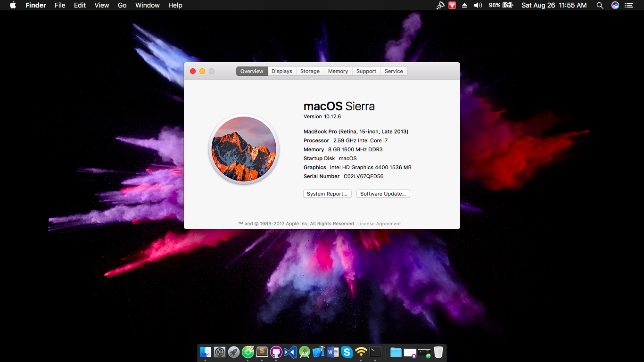Click the MacBook Pro model line
The width and height of the screenshot is (644, 362).
click(x=356, y=132)
